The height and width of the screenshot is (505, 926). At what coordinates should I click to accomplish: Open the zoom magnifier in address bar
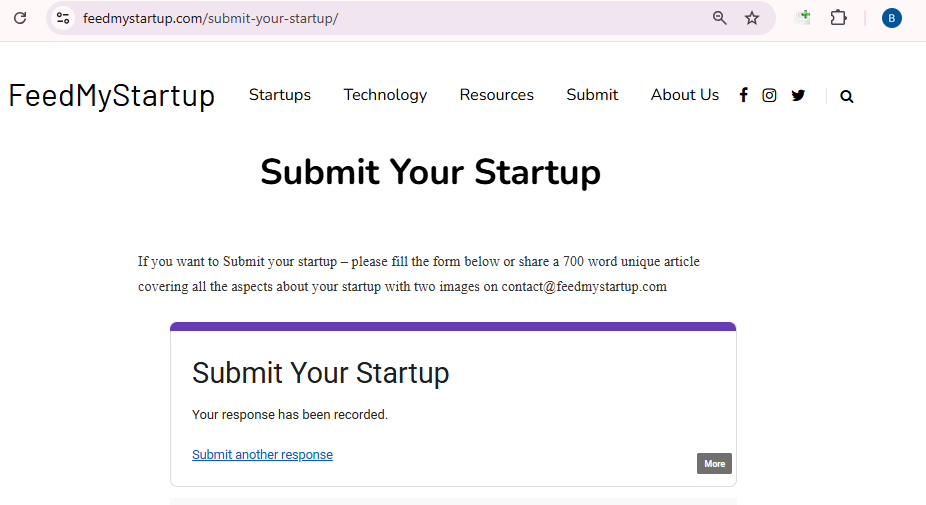click(x=719, y=18)
